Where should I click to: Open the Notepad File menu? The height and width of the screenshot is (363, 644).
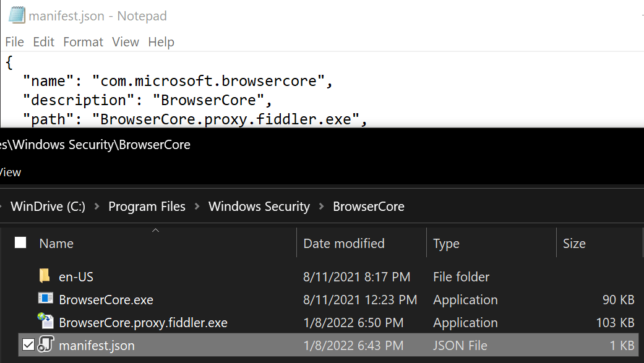point(14,42)
